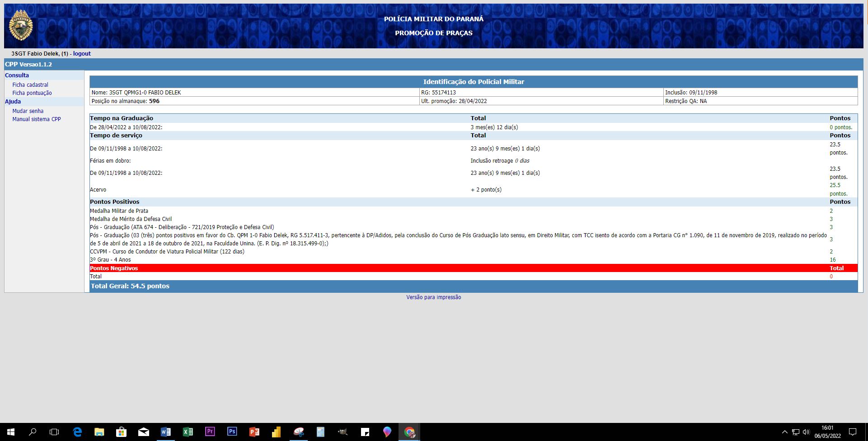
Task: Open Adobe Premiere Pro in taskbar
Action: coord(210,432)
